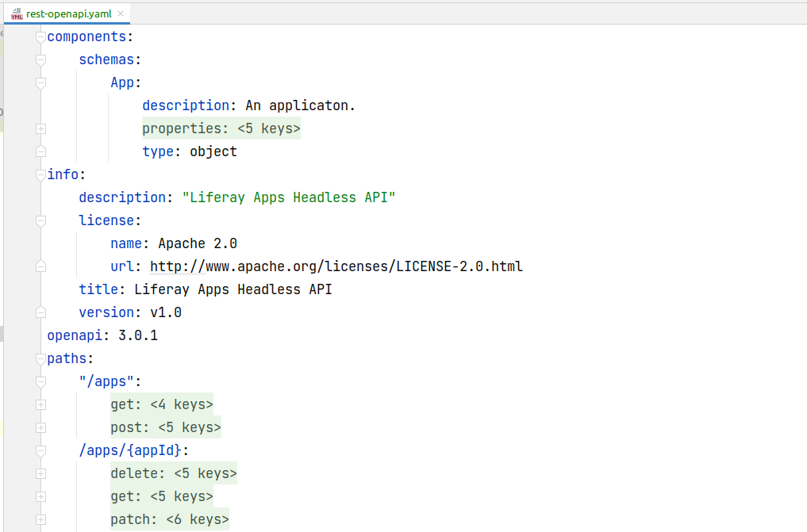Screen dimensions: 807x532
Task: Click the 'schemas' key
Action: click(x=106, y=59)
